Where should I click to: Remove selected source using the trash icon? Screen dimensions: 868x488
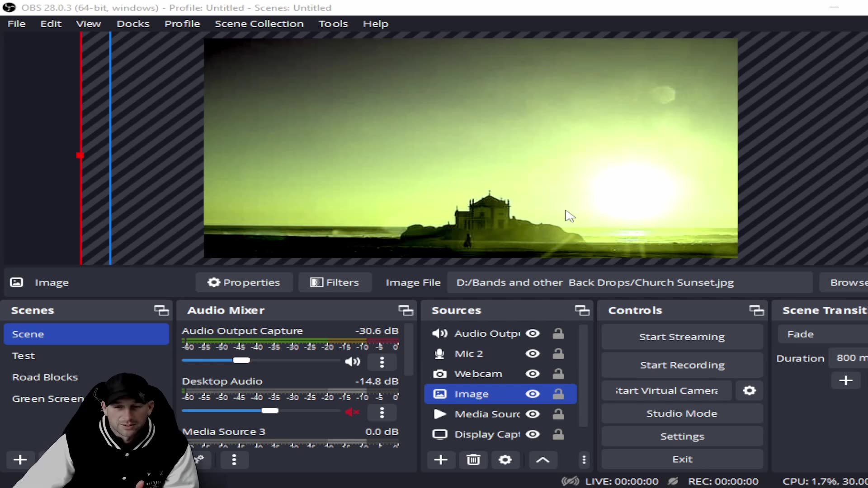pos(473,460)
